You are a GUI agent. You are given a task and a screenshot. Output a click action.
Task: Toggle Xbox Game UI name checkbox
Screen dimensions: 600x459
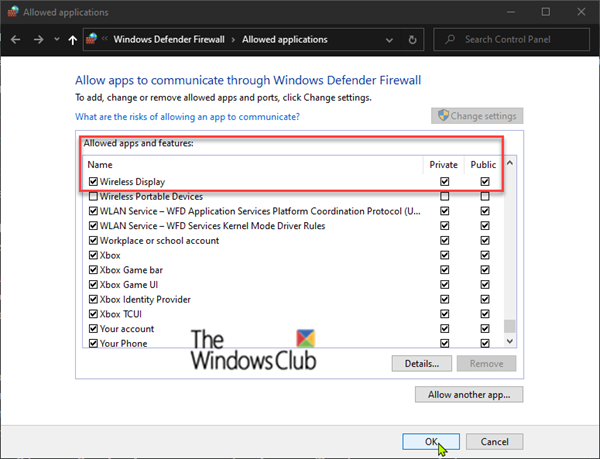coord(93,285)
